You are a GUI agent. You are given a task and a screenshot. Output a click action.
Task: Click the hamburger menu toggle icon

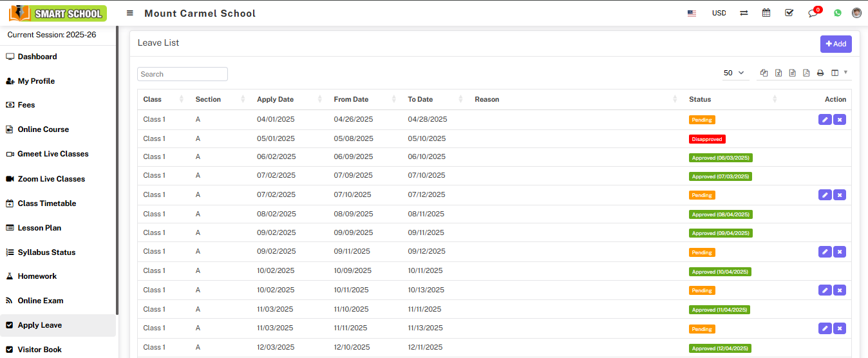coord(130,13)
